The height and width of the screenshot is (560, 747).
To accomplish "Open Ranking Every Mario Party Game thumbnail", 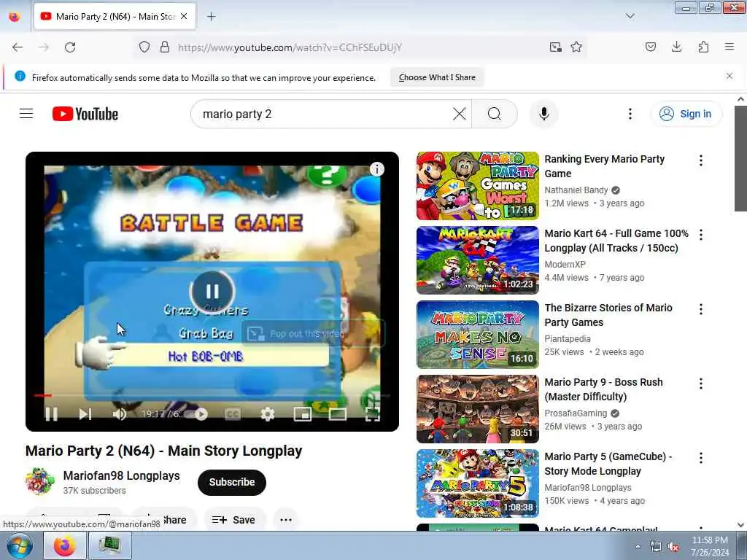I will click(x=477, y=186).
